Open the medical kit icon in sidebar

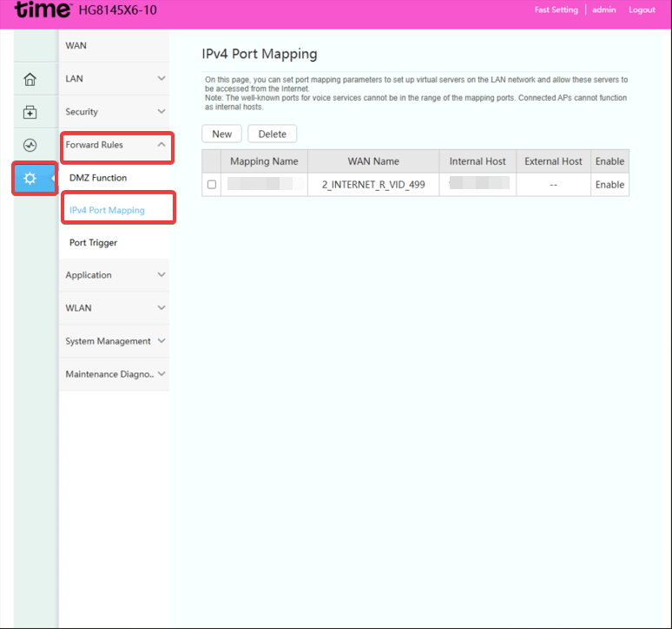[x=30, y=113]
